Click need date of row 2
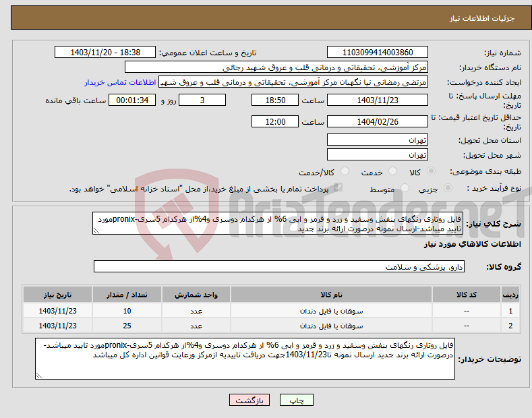 [57, 326]
